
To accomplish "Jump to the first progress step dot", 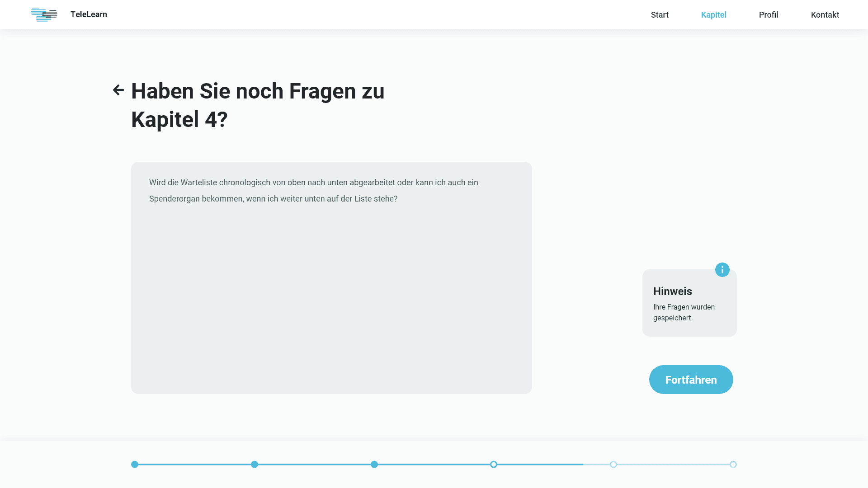I will point(135,465).
